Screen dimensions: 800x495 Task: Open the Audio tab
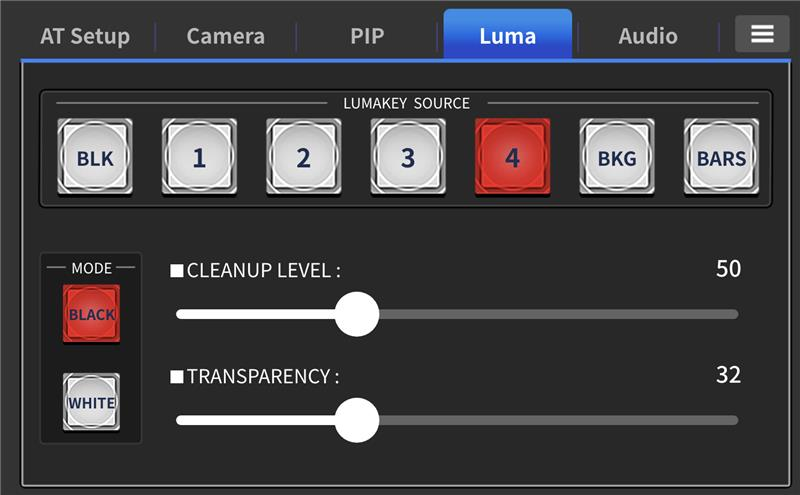pos(648,37)
